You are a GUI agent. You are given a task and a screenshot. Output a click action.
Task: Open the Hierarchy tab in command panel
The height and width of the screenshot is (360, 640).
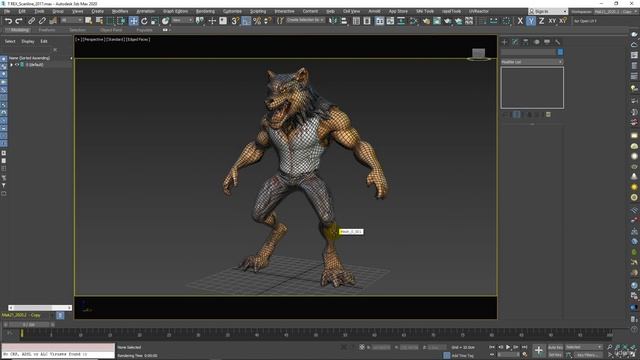526,42
